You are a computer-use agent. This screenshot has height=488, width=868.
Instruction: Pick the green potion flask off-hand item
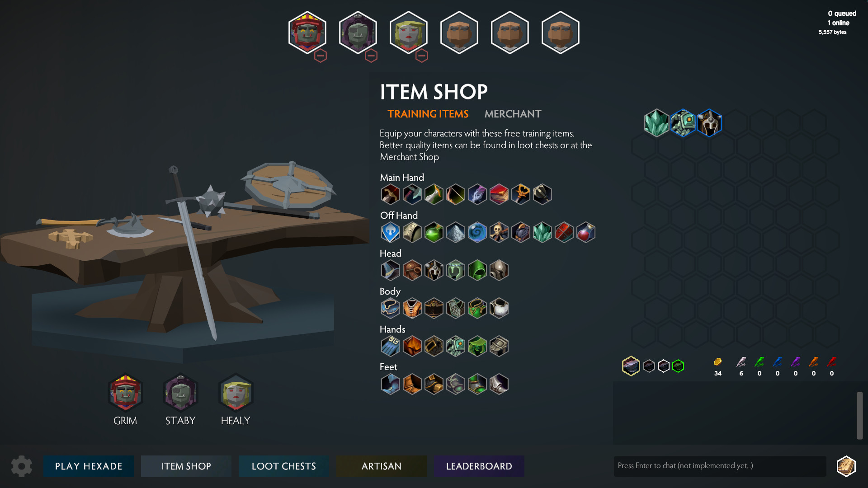[434, 233]
